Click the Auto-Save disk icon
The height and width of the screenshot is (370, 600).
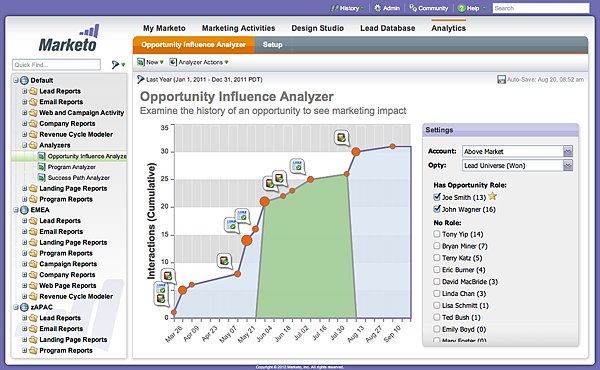pos(501,80)
